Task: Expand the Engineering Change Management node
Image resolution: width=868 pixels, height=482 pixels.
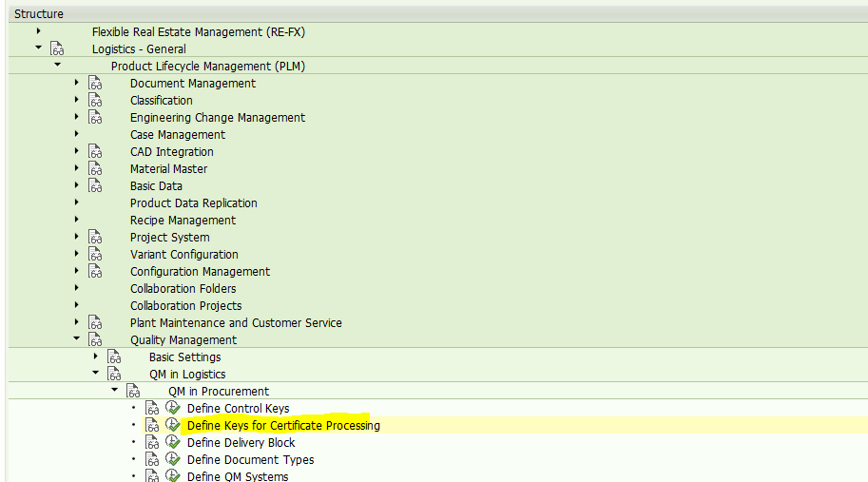Action: coord(77,118)
